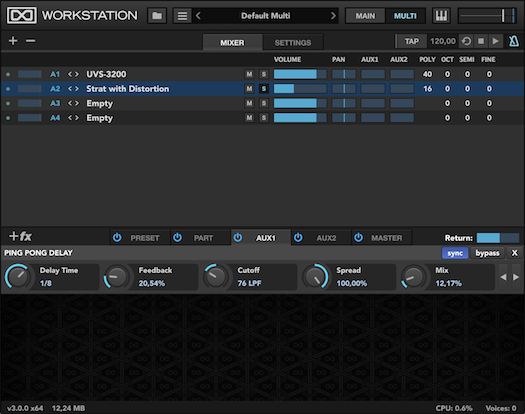This screenshot has width=525, height=414.
Task: Open the hamburger menu icon
Action: pos(182,16)
